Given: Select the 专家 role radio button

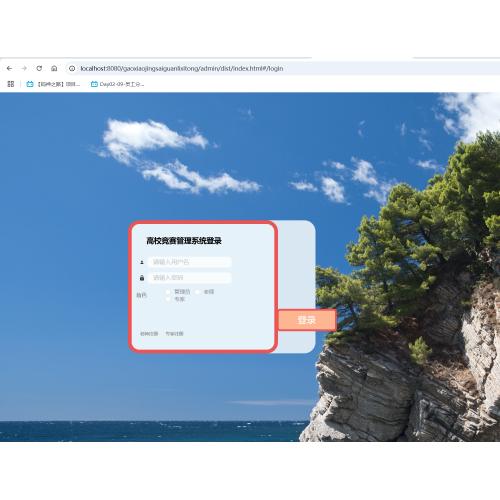Looking at the screenshot, I should [168, 299].
